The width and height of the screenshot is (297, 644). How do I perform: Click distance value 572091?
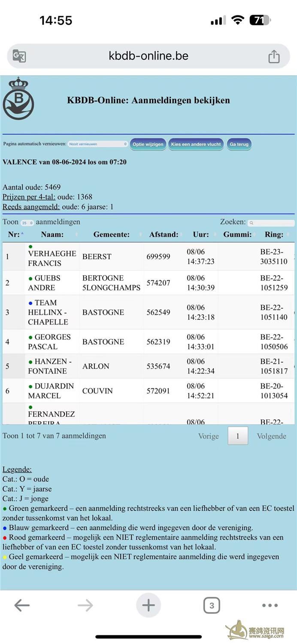pyautogui.click(x=158, y=391)
